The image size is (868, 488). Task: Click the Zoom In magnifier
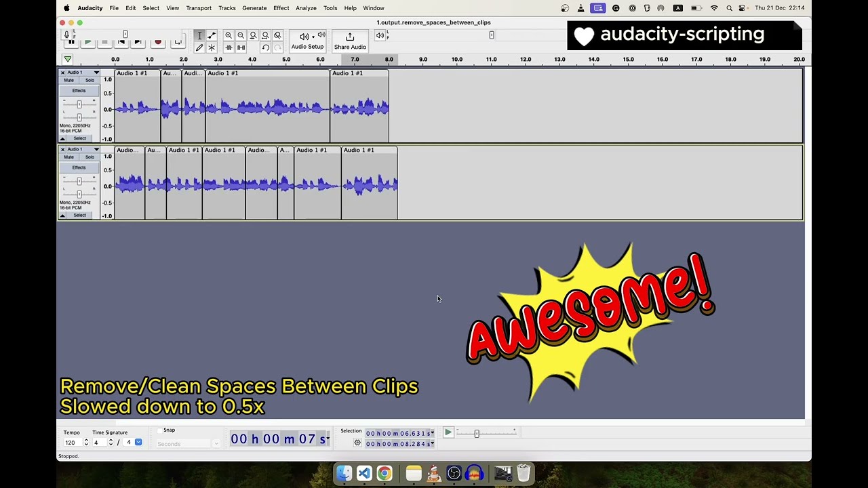click(x=229, y=35)
